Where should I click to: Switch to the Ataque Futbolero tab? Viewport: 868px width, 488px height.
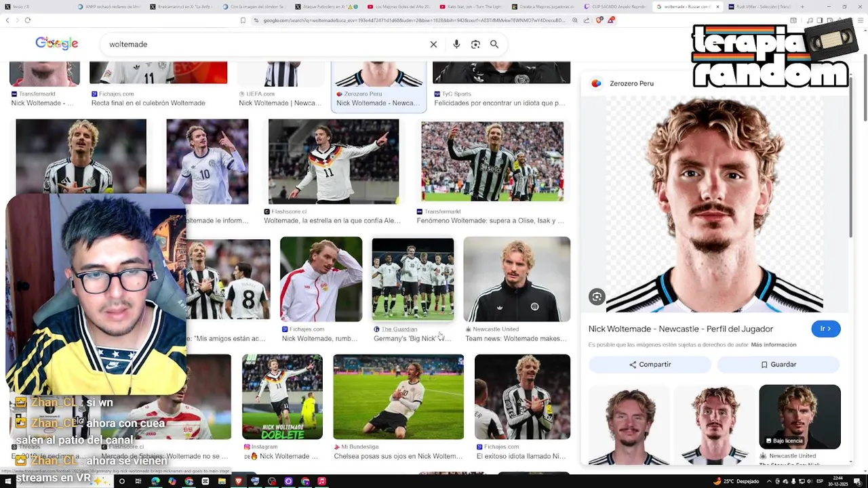tap(325, 7)
